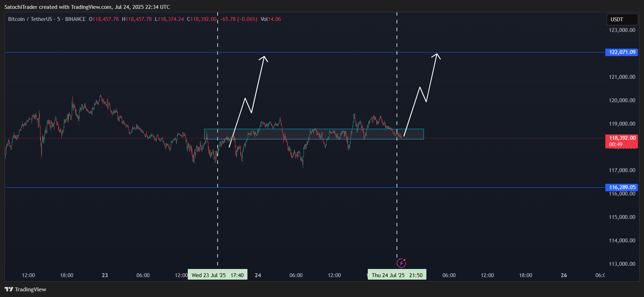Click the Bitcoin / TetherUS symbol title
This screenshot has width=644, height=297.
pyautogui.click(x=30, y=19)
